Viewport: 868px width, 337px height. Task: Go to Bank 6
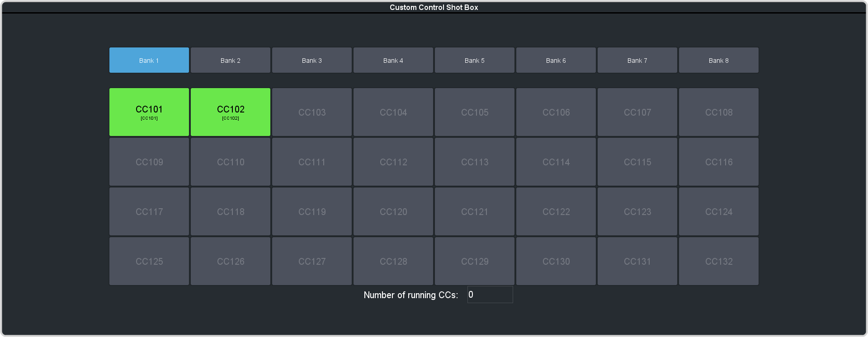coord(556,60)
